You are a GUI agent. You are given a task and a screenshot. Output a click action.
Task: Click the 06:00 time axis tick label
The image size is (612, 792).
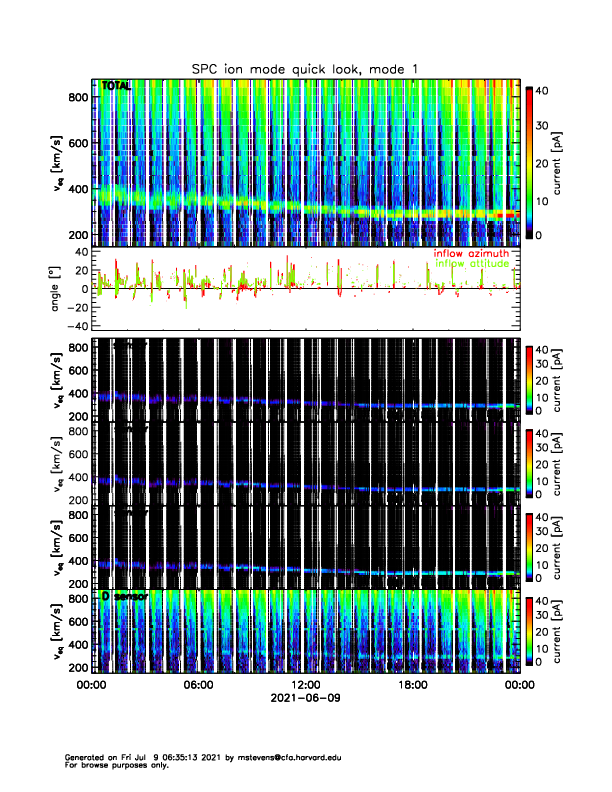(198, 685)
